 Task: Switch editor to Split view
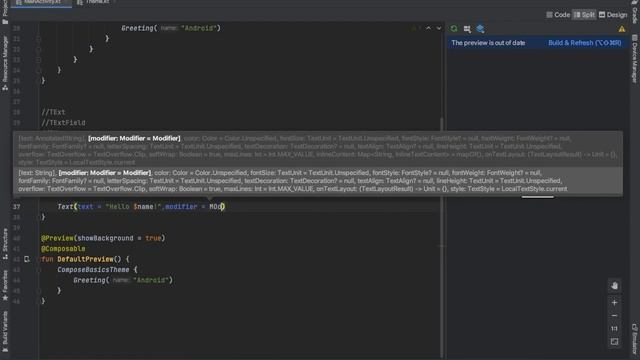click(584, 15)
